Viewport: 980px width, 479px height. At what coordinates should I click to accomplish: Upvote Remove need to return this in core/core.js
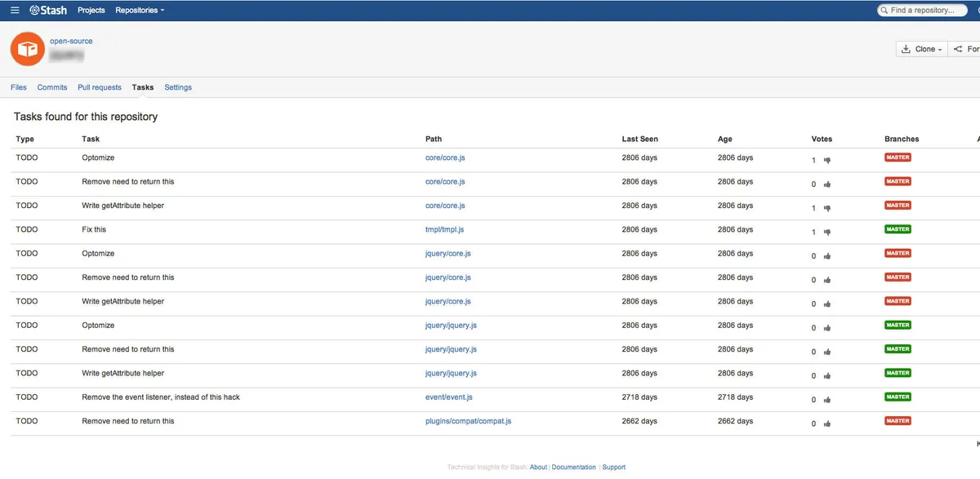pyautogui.click(x=827, y=184)
